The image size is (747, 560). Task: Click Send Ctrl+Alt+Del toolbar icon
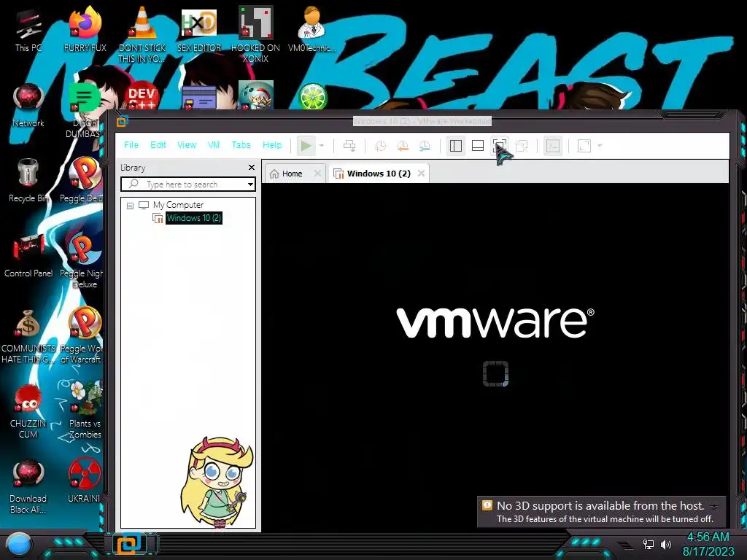click(349, 146)
